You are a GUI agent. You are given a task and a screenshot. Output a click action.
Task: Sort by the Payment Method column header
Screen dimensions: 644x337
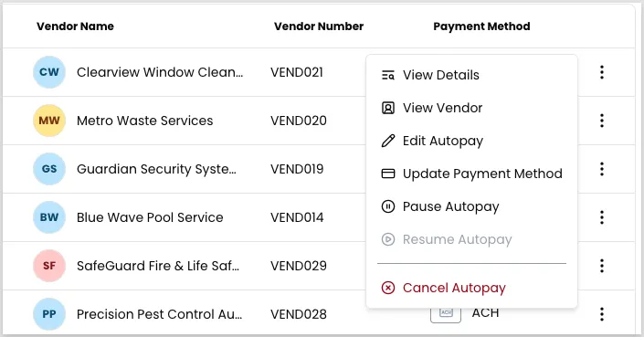[x=481, y=26]
